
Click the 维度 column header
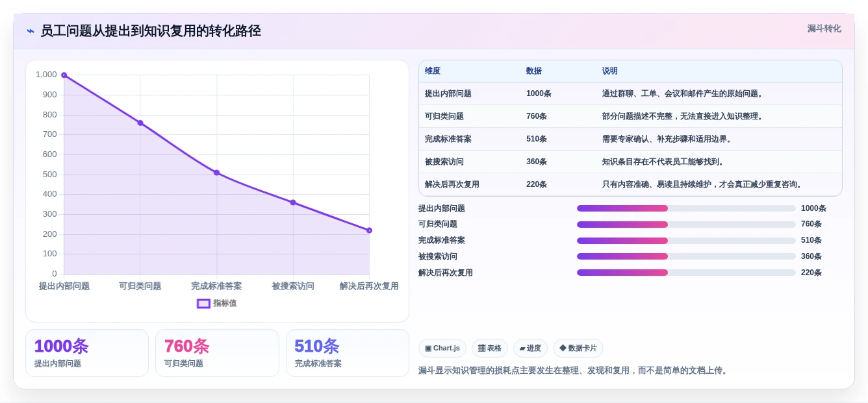433,71
